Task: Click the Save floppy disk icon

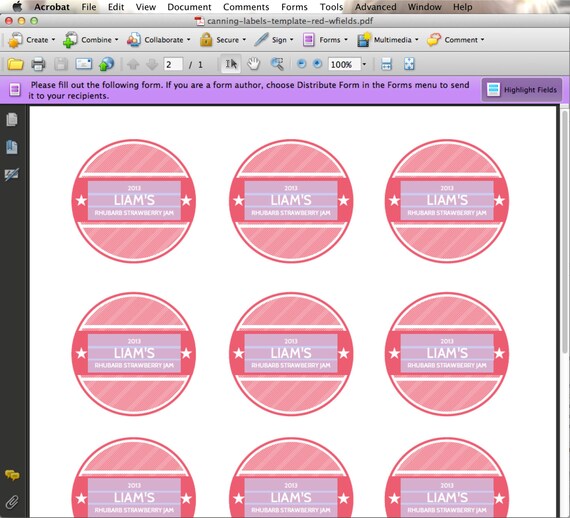Action: (61, 64)
